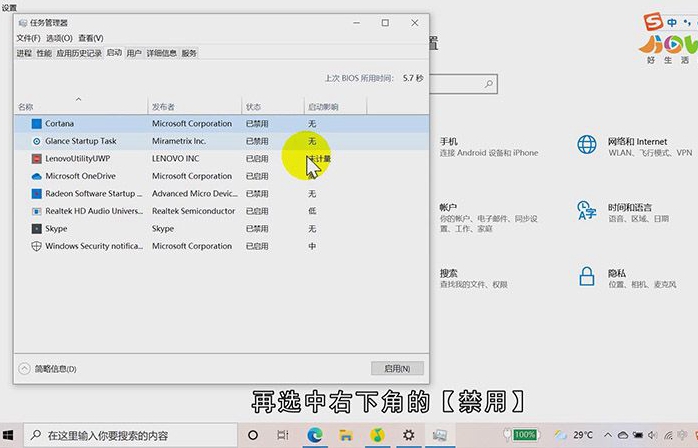Click the Settings search box
This screenshot has height=448, width=698.
463,84
